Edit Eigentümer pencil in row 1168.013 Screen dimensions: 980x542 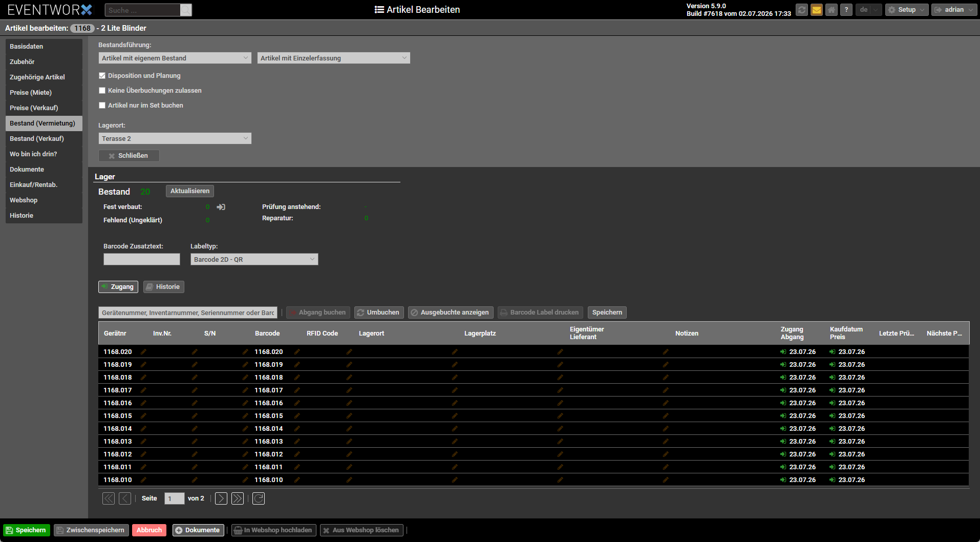(x=666, y=442)
